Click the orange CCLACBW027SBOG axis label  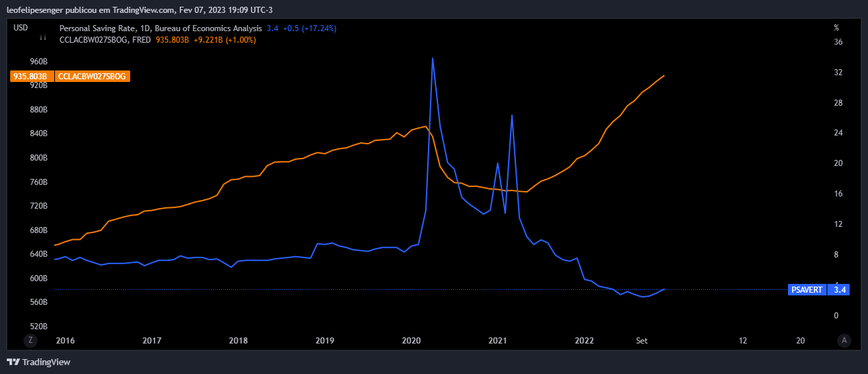pyautogui.click(x=92, y=77)
